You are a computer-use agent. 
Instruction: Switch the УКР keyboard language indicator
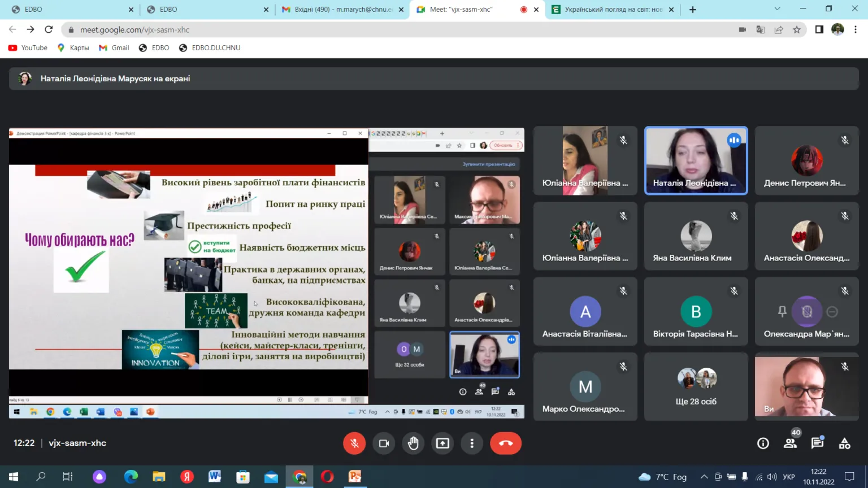point(789,477)
